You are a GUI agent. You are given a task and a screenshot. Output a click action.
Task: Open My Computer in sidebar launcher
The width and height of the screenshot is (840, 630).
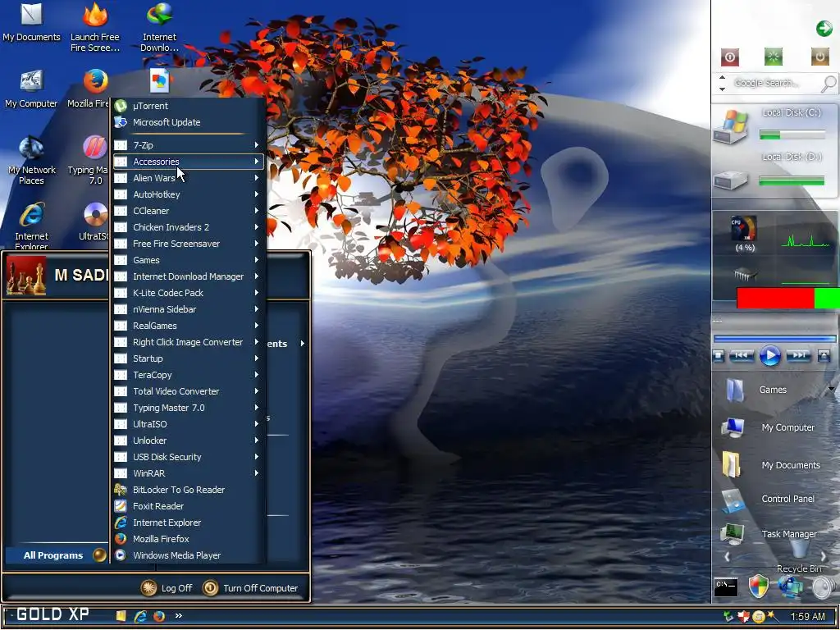point(768,427)
